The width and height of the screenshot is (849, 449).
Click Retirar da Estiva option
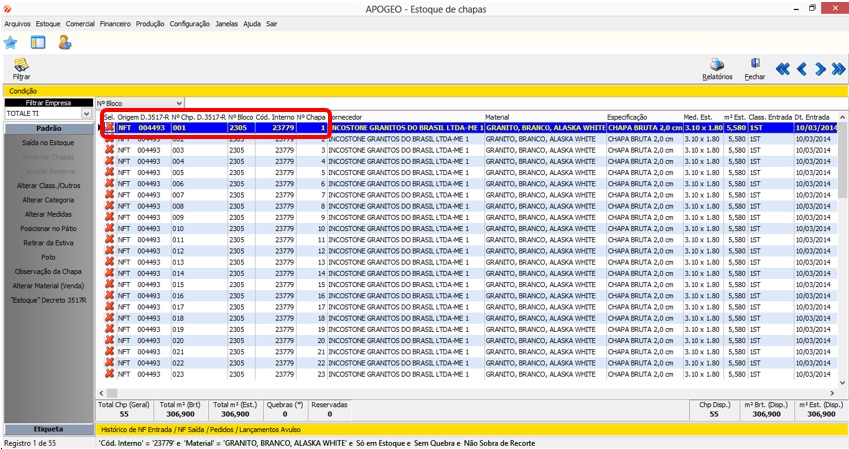point(48,243)
